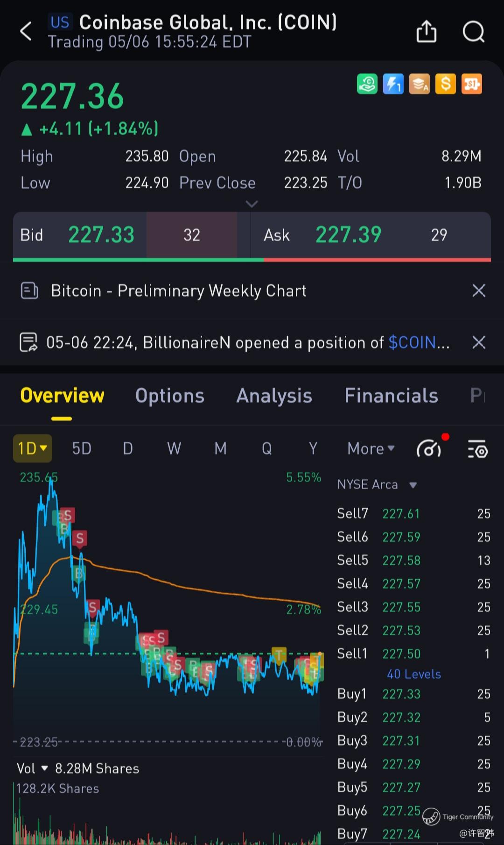
Task: Open the BillionaireN position note icon
Action: pos(28,342)
